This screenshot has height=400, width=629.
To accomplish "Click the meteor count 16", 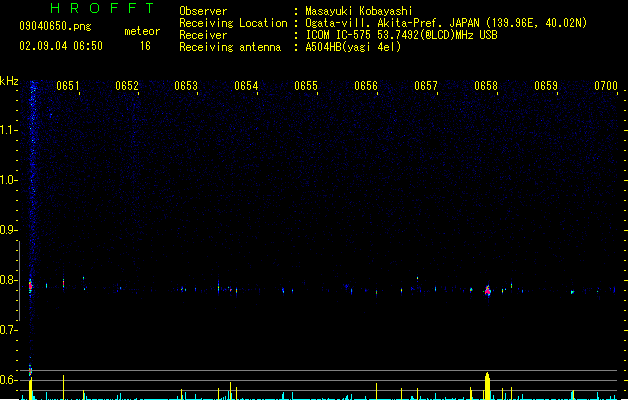I will coord(145,46).
